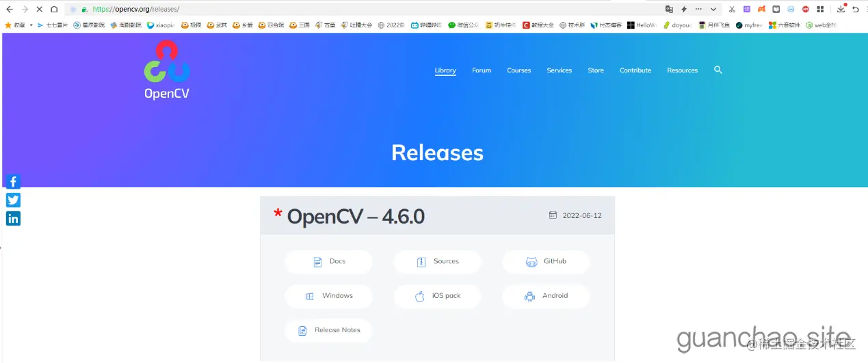
Task: Download the Android package
Action: tap(546, 296)
